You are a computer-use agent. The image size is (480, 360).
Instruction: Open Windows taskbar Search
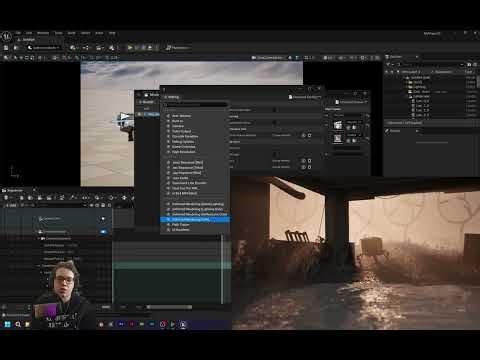[18, 324]
